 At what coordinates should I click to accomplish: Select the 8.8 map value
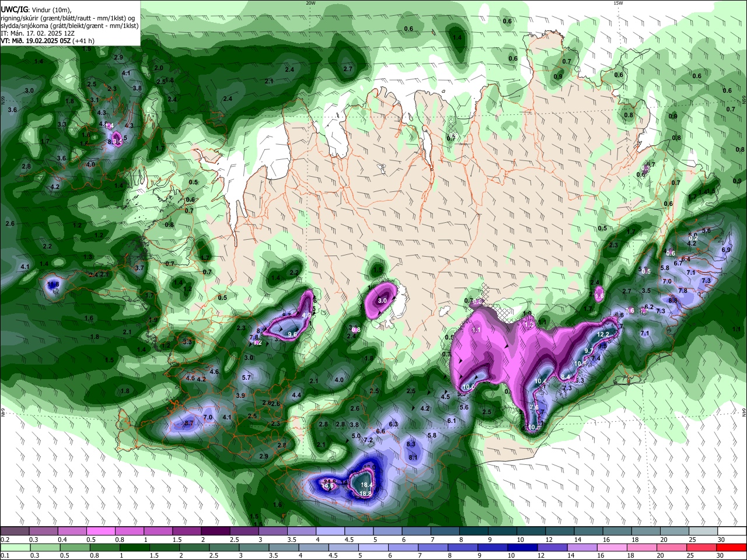[x=673, y=300]
